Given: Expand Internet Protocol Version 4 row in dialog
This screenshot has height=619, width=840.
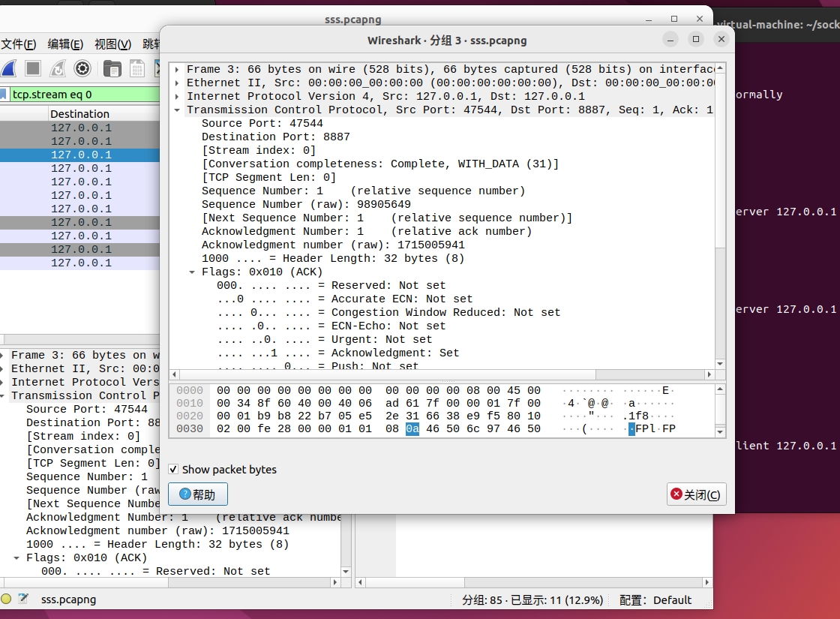Looking at the screenshot, I should (x=177, y=96).
